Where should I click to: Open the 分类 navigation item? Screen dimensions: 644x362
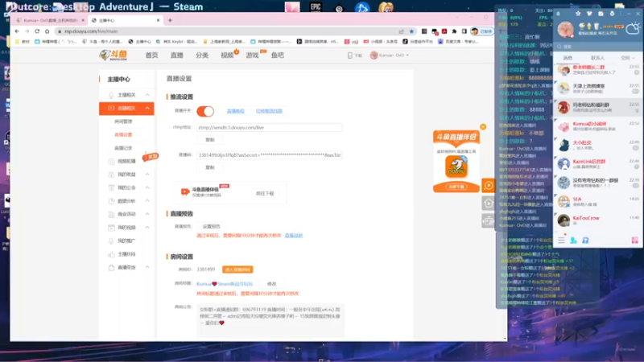click(202, 55)
